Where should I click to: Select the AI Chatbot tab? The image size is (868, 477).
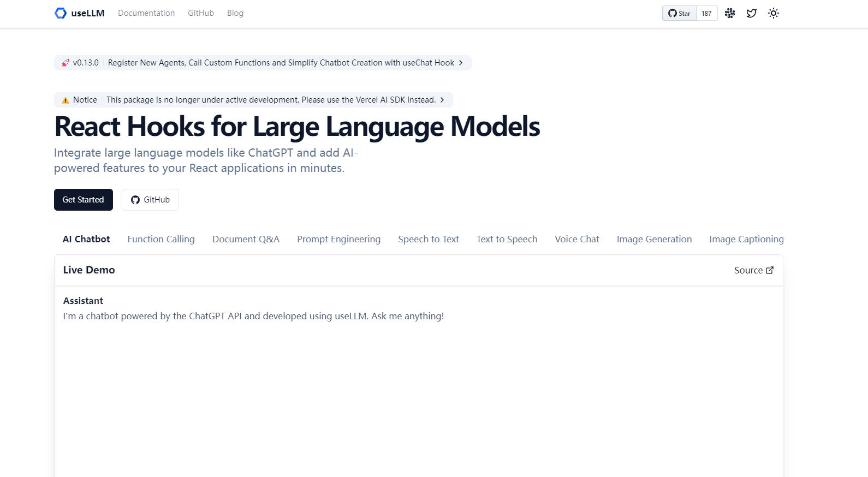click(86, 239)
